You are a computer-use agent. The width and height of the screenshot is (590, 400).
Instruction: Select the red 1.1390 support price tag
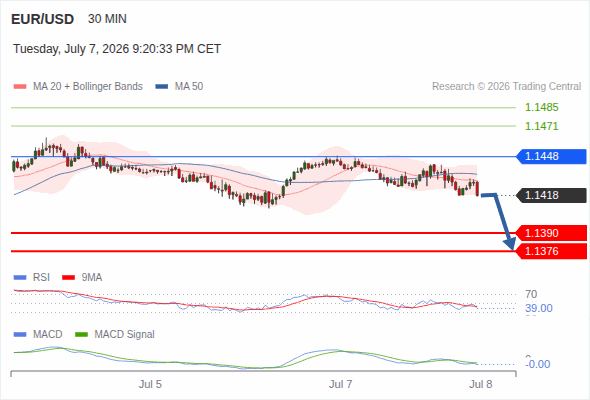coord(551,233)
